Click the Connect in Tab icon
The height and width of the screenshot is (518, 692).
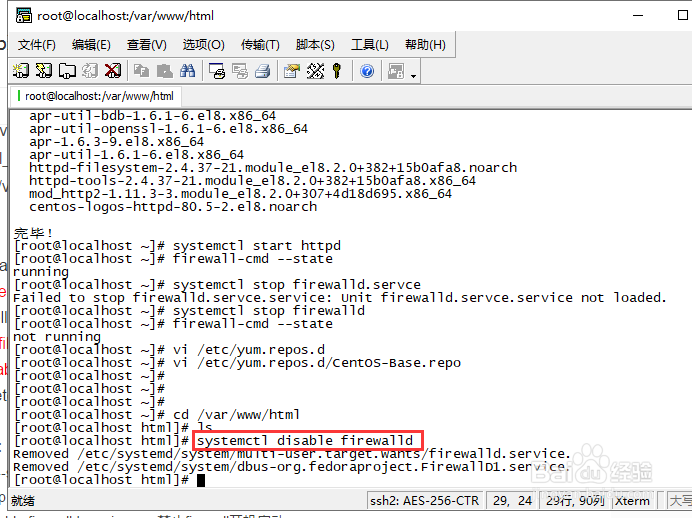tap(67, 71)
